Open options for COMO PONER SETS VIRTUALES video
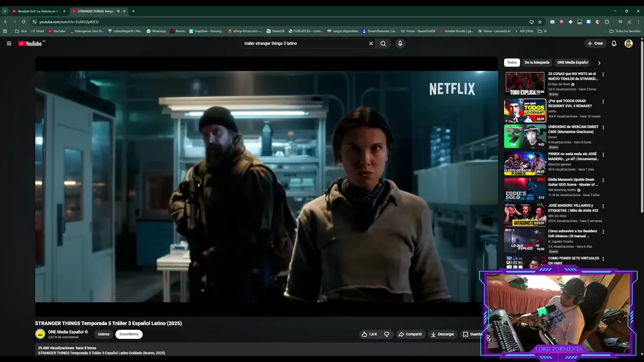The image size is (644, 362). pos(603,259)
